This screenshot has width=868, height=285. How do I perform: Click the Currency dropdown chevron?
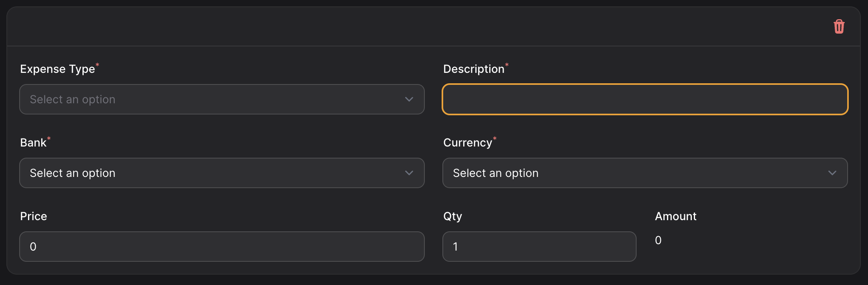pyautogui.click(x=832, y=173)
